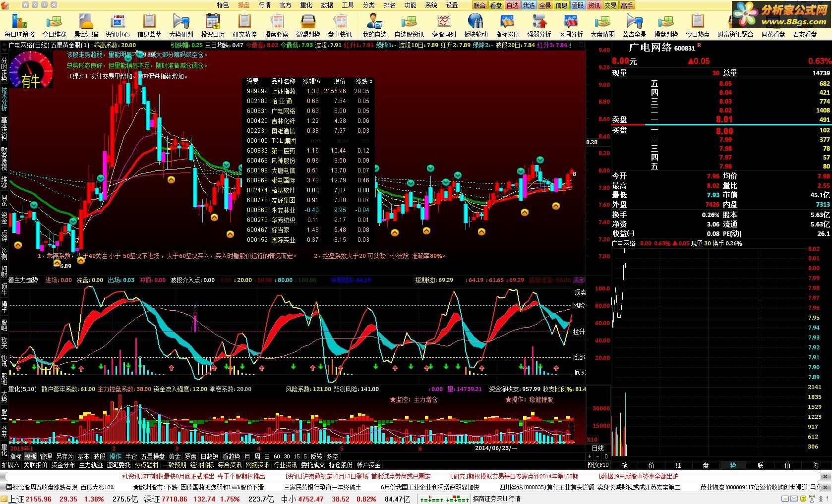
Task: Switch to 高手 colored tab
Action: [x=627, y=5]
